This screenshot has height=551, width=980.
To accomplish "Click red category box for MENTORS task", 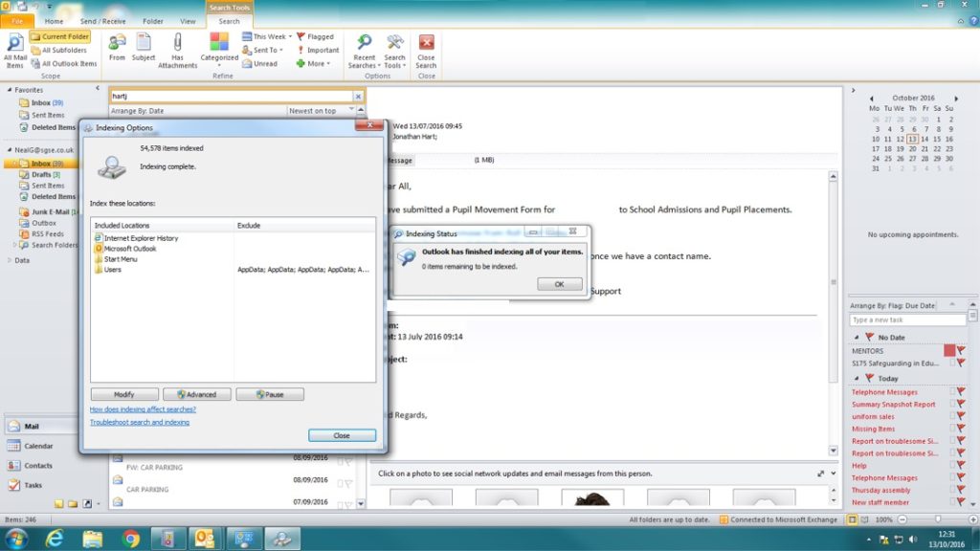I will click(x=949, y=350).
